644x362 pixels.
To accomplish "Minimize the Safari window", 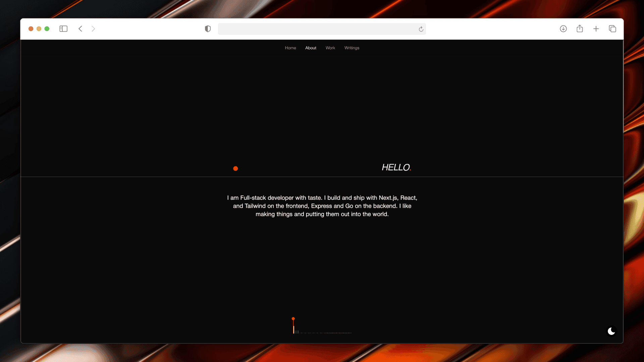I will coord(39,29).
